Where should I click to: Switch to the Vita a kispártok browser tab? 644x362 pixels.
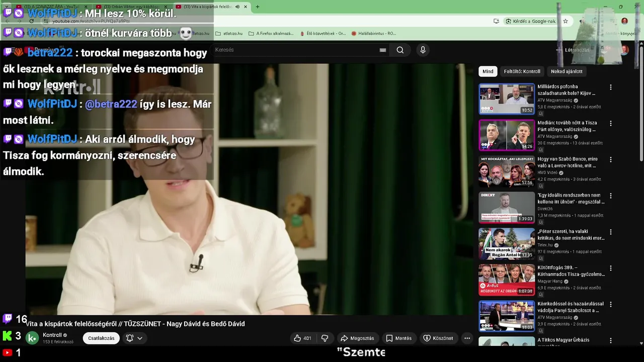[x=207, y=7]
